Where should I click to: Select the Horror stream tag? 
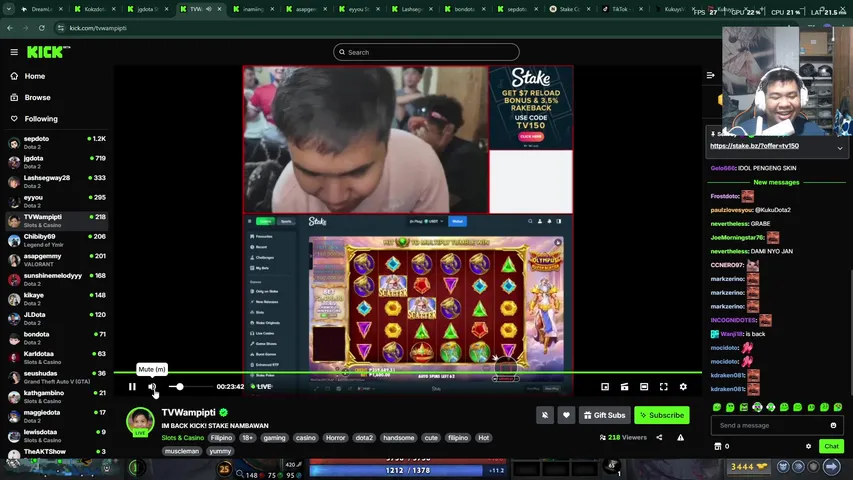click(335, 438)
